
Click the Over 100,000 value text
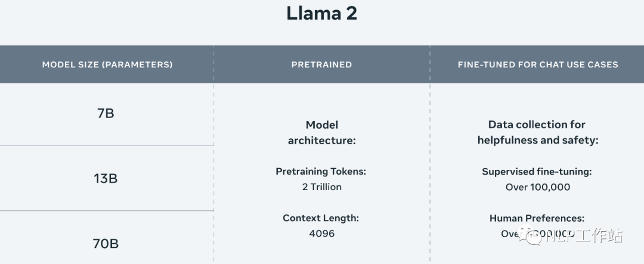(537, 187)
